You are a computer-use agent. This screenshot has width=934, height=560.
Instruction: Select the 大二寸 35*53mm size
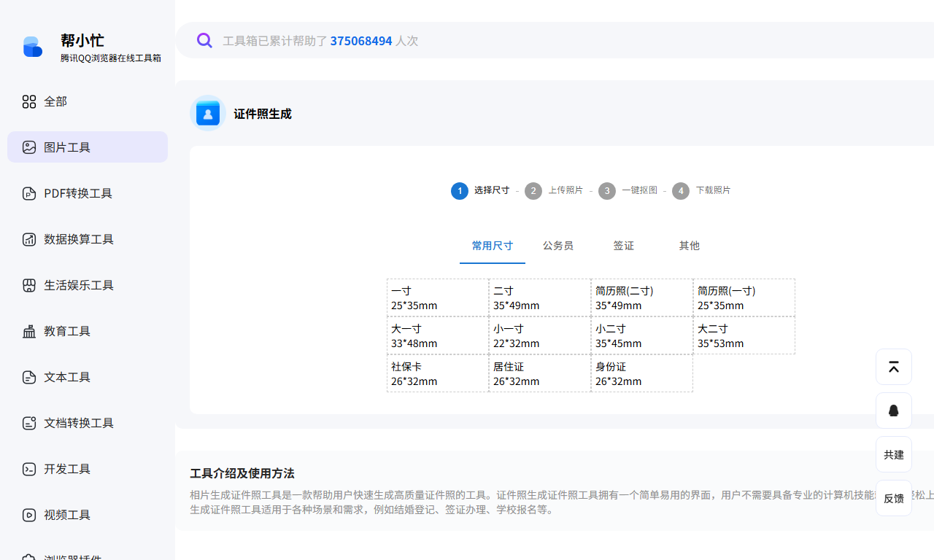pyautogui.click(x=744, y=335)
